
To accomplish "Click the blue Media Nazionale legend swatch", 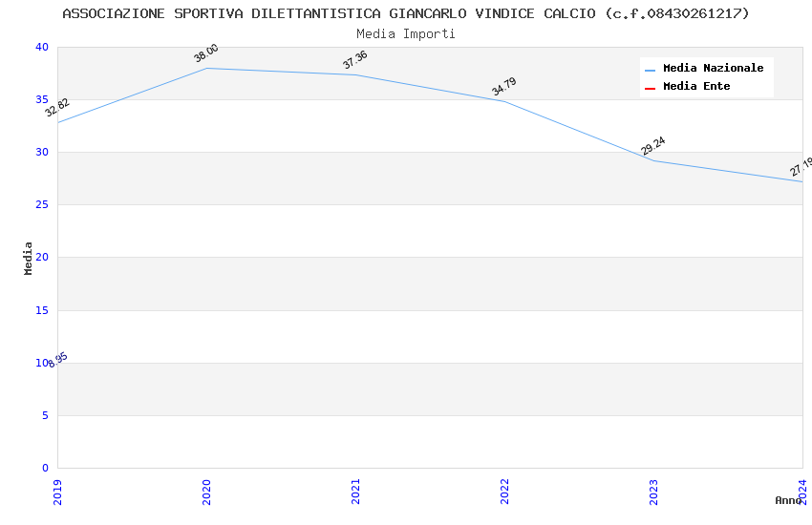I will tap(650, 70).
